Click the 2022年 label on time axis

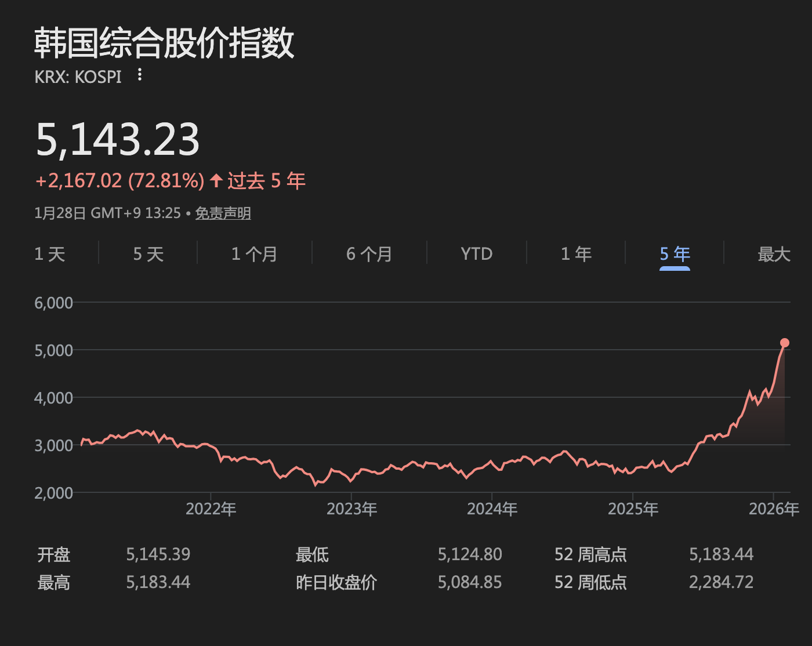[211, 509]
